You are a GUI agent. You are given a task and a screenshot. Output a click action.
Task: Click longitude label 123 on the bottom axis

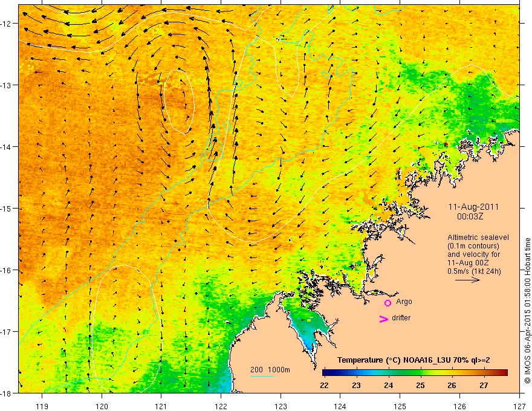pos(281,406)
